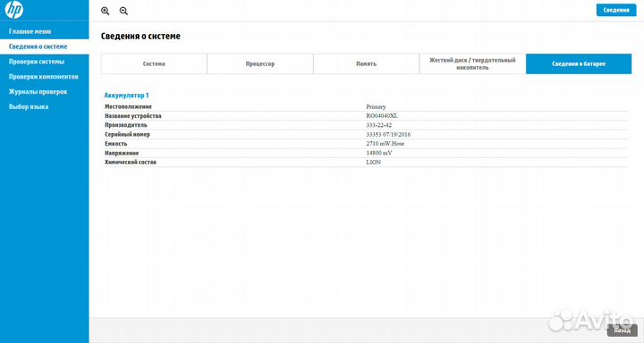This screenshot has height=343, width=644.
Task: Click the Назад button
Action: 623,330
